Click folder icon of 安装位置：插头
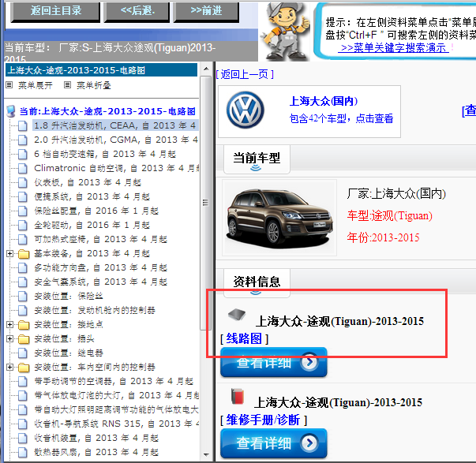 tap(24, 339)
